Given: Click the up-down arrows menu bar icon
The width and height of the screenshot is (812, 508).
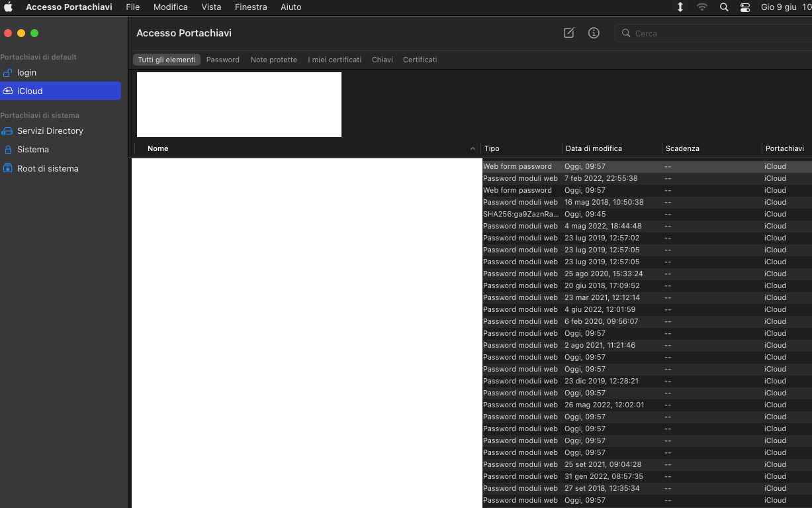Looking at the screenshot, I should [680, 7].
